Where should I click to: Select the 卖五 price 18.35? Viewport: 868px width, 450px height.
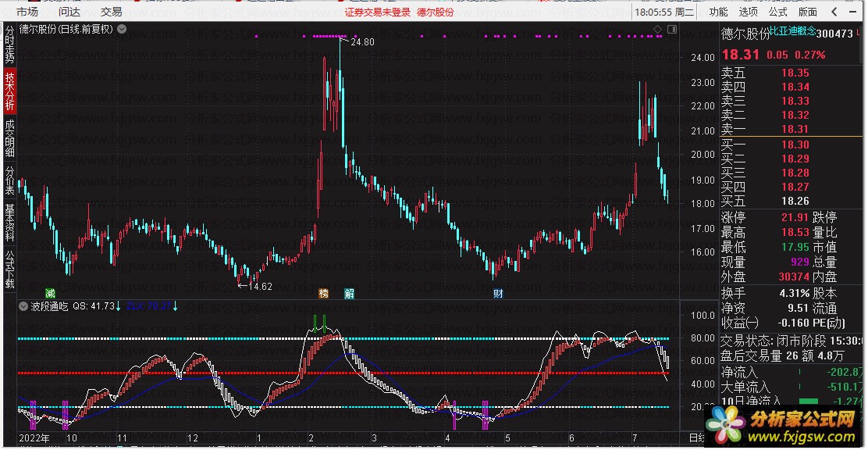coord(795,73)
